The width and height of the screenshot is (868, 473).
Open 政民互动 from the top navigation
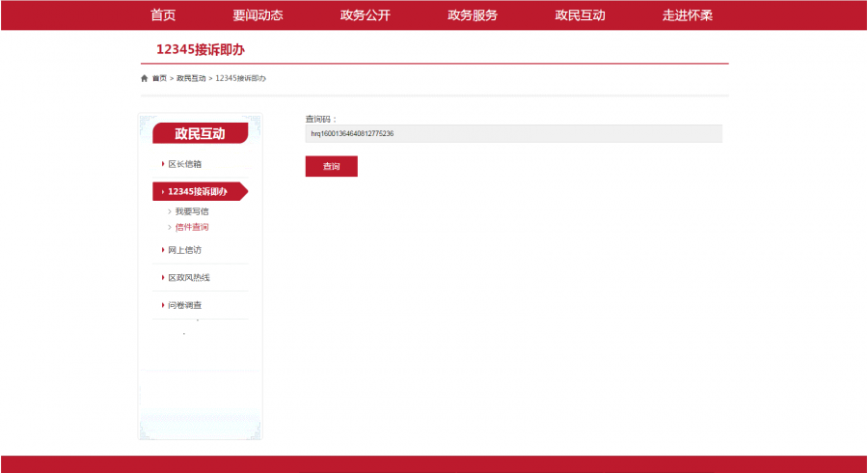pyautogui.click(x=580, y=15)
